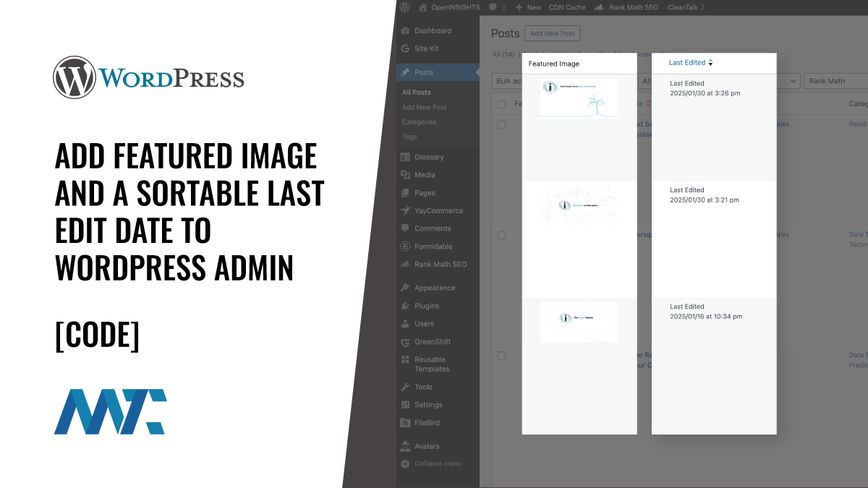
Task: Open CDN Cache in admin bar
Action: coord(567,7)
